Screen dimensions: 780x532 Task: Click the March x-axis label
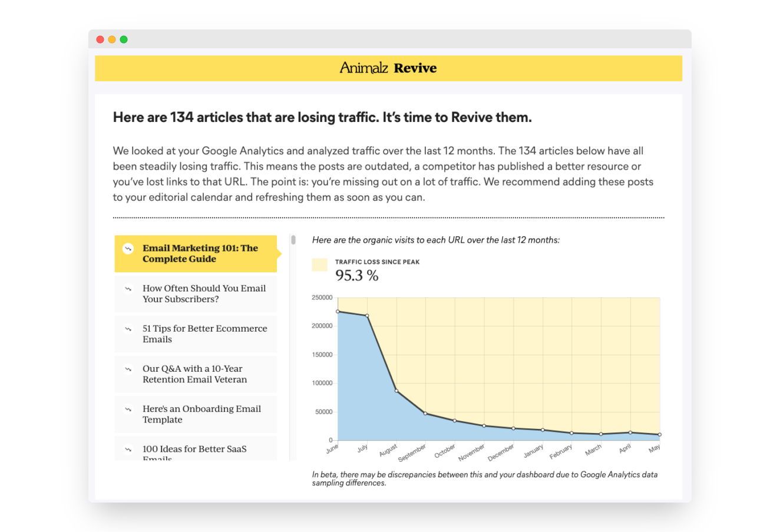point(593,450)
